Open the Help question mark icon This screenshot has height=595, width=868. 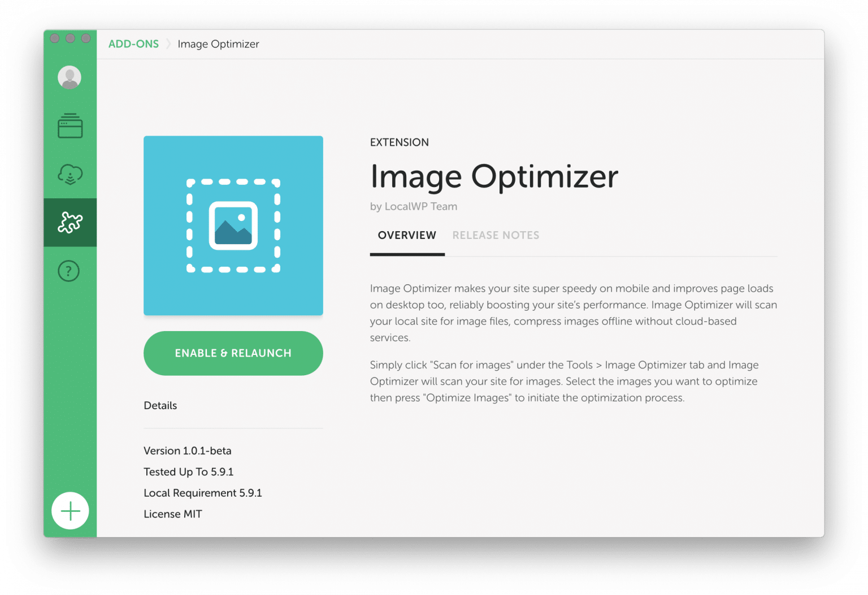(68, 270)
